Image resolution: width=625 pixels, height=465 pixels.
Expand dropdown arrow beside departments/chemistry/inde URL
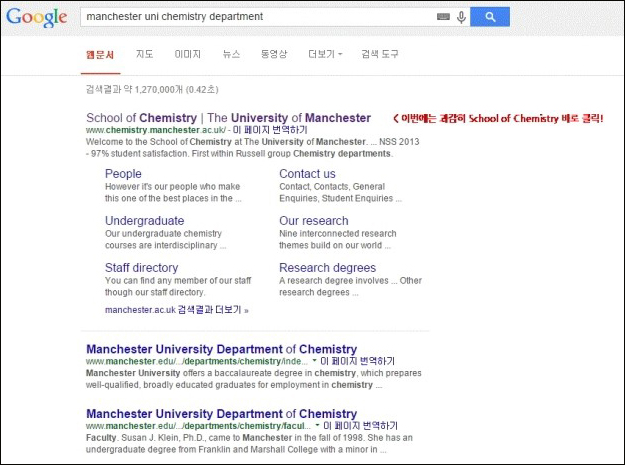pos(314,361)
